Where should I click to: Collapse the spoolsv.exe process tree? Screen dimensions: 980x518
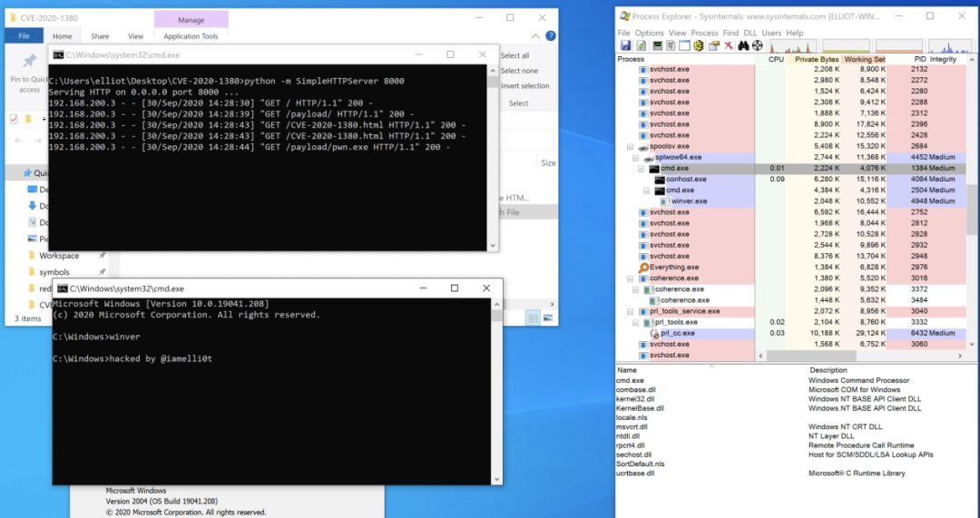631,146
